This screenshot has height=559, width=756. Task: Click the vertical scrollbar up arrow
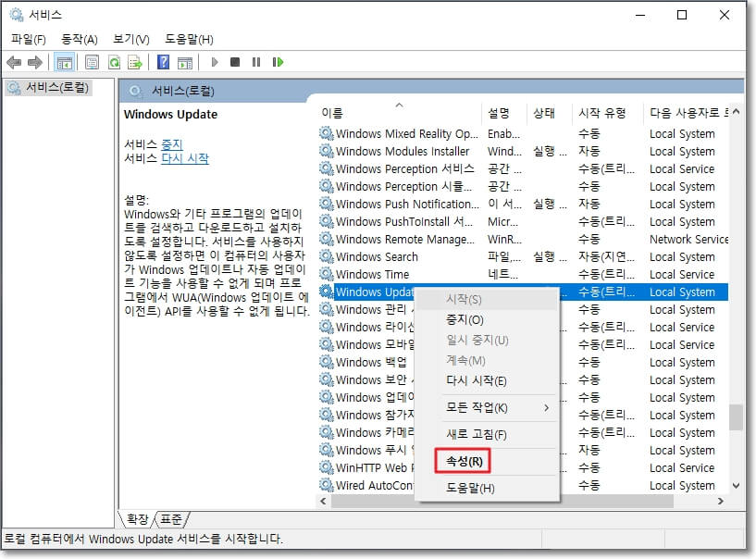pyautogui.click(x=736, y=112)
